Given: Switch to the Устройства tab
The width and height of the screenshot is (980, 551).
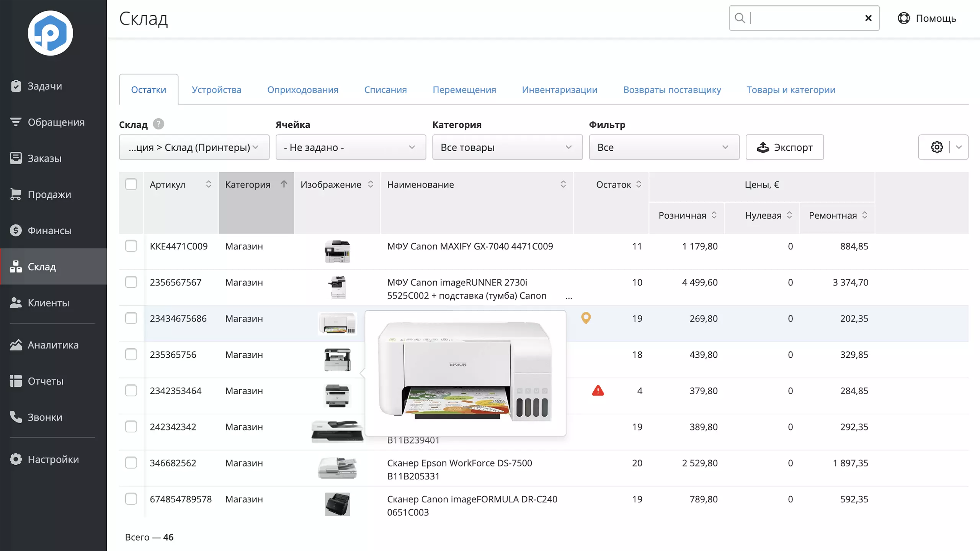Looking at the screenshot, I should (216, 90).
